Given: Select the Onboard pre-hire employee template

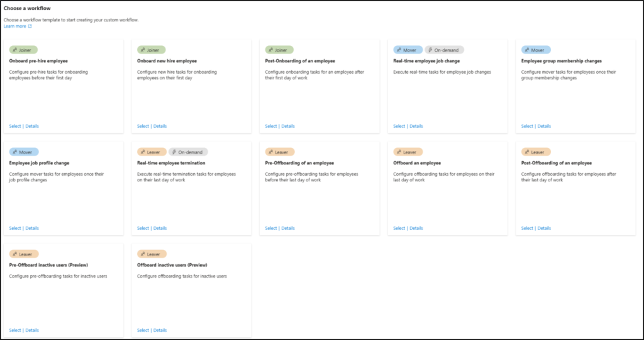Looking at the screenshot, I should tap(15, 126).
